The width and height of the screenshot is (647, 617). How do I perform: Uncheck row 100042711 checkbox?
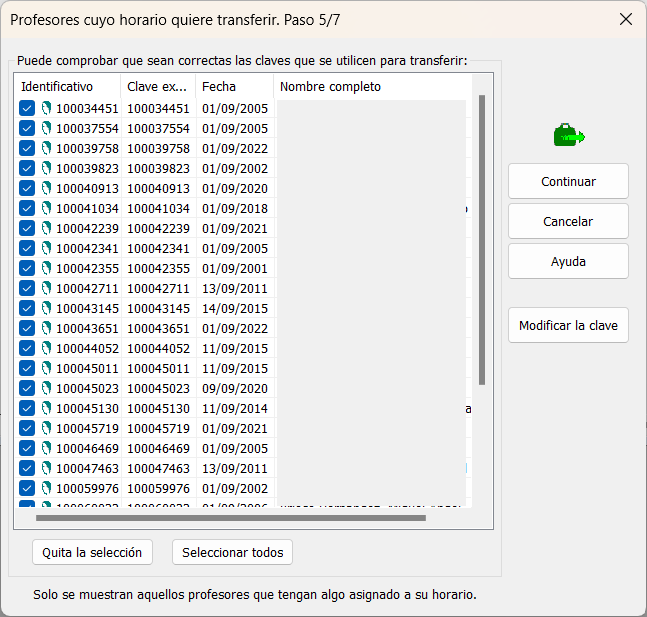pos(27,288)
